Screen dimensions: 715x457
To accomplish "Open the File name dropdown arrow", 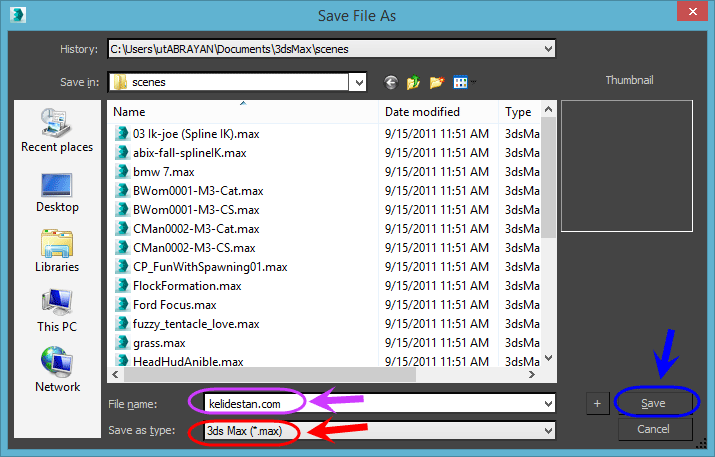I will click(548, 404).
